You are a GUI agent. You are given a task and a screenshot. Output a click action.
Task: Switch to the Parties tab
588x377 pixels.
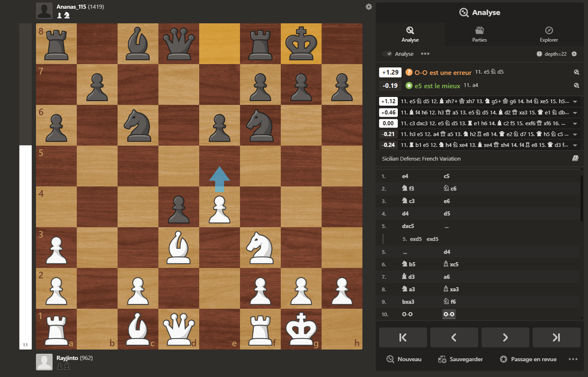[x=479, y=34]
